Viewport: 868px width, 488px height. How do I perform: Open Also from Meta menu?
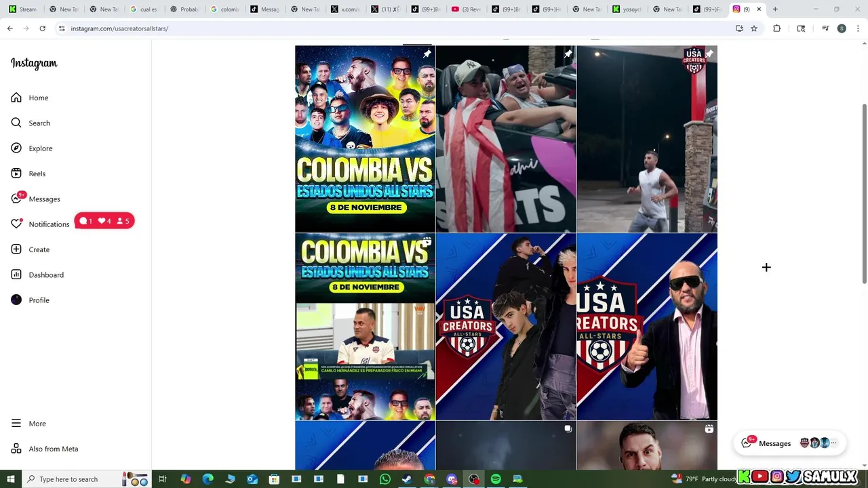(45, 449)
